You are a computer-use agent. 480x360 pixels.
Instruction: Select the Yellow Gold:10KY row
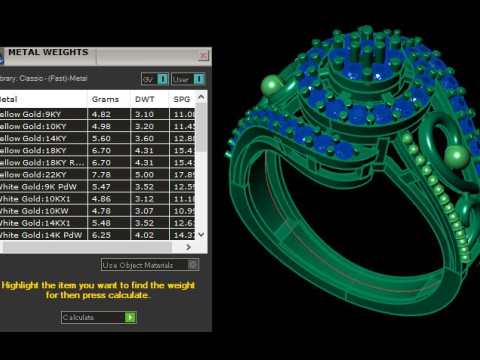pos(97,126)
